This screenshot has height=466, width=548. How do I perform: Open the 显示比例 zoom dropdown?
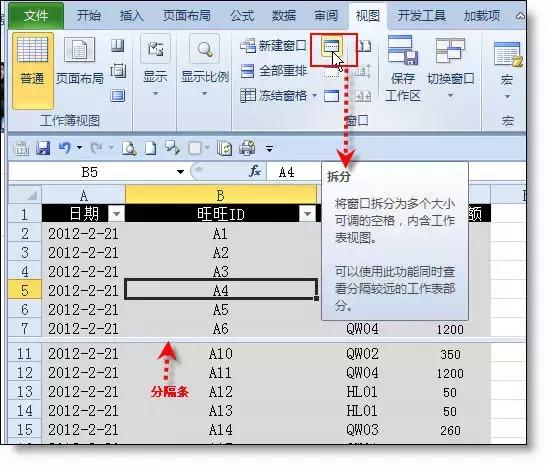click(205, 65)
